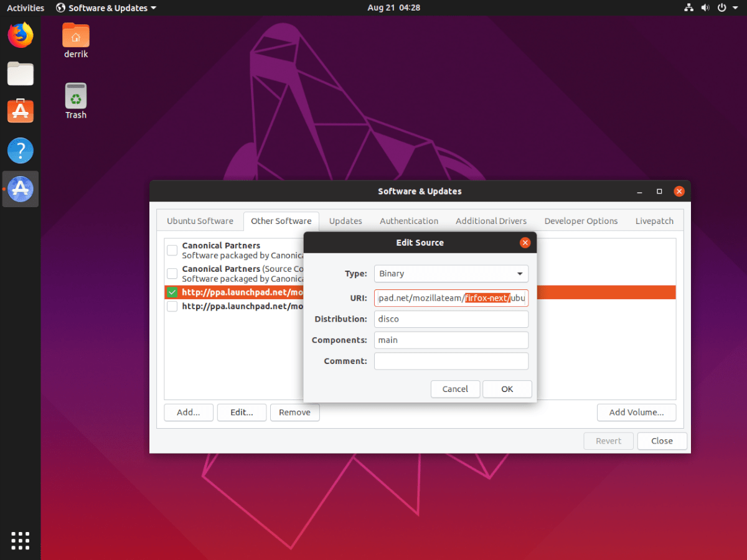Switch to Livepatch tab
Image resolution: width=747 pixels, height=560 pixels.
654,221
